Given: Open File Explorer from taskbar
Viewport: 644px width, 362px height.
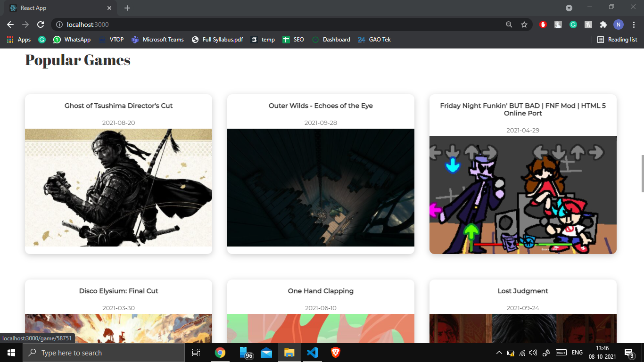Looking at the screenshot, I should 289,353.
